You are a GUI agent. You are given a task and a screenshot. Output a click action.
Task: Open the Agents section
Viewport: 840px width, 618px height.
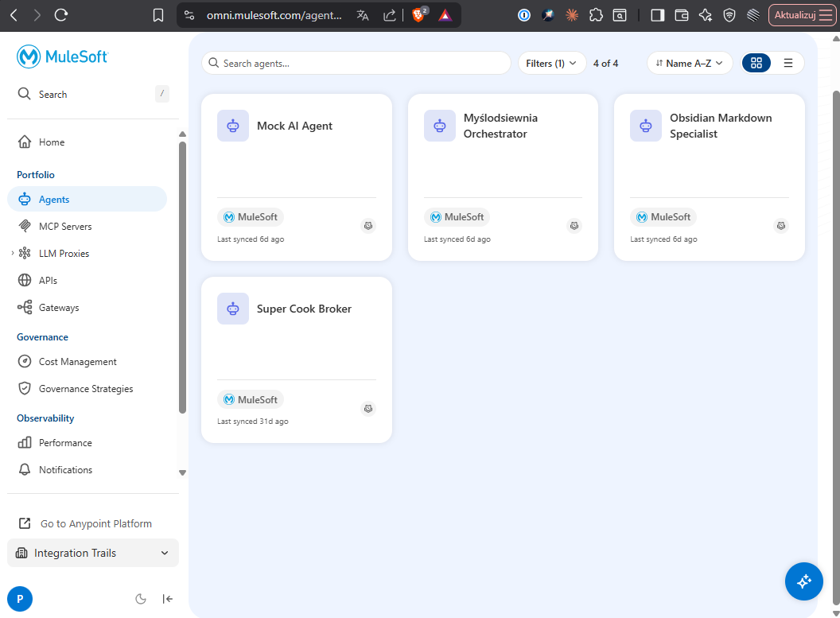coord(87,199)
